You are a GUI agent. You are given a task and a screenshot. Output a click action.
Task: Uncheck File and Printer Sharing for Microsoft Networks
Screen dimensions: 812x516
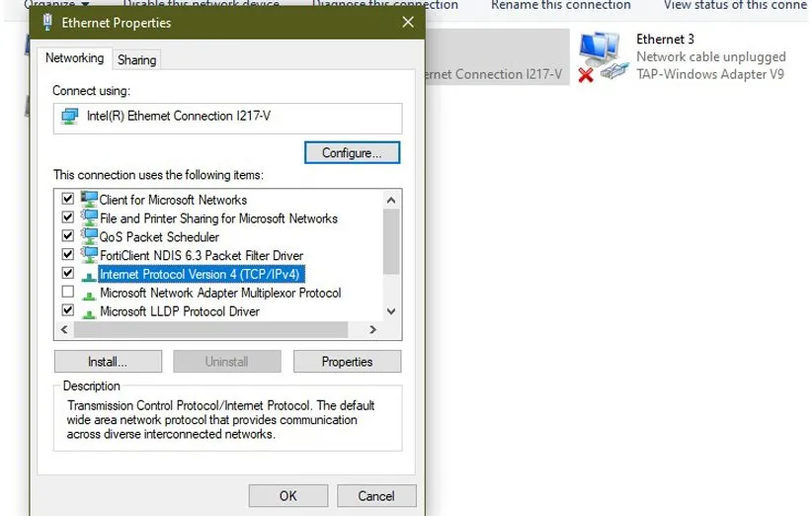[68, 217]
